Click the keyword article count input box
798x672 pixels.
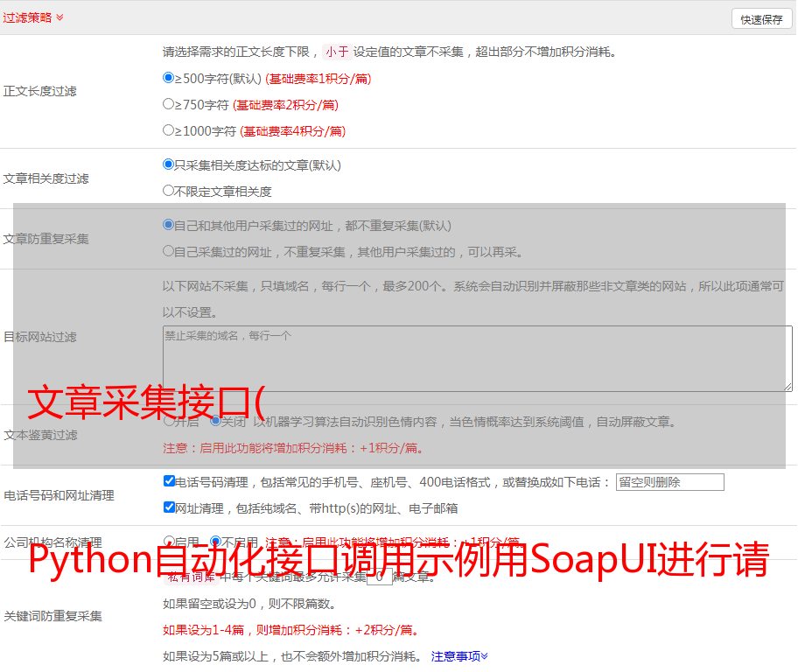tap(379, 577)
